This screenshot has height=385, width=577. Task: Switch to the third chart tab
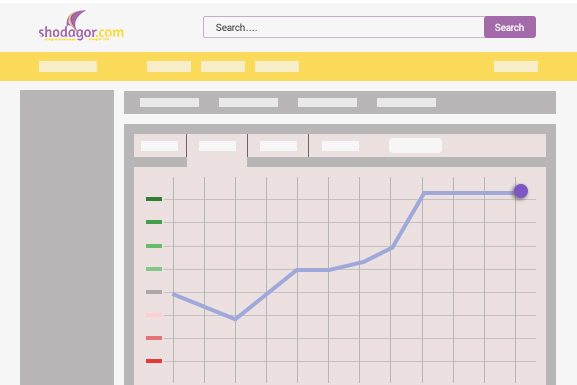tap(278, 146)
